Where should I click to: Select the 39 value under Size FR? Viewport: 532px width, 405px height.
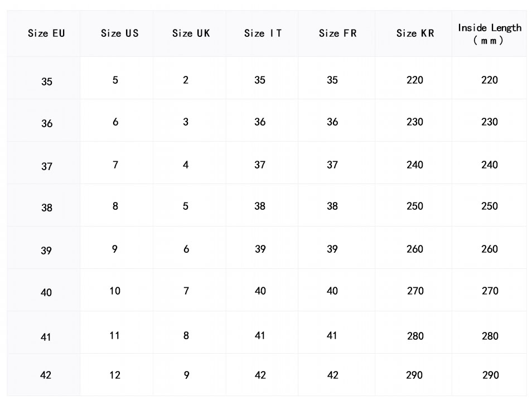(x=332, y=249)
